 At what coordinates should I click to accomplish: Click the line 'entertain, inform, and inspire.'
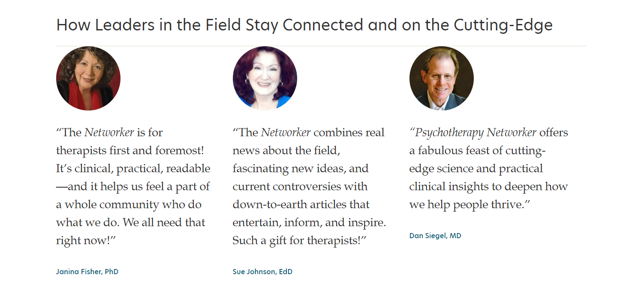click(310, 223)
